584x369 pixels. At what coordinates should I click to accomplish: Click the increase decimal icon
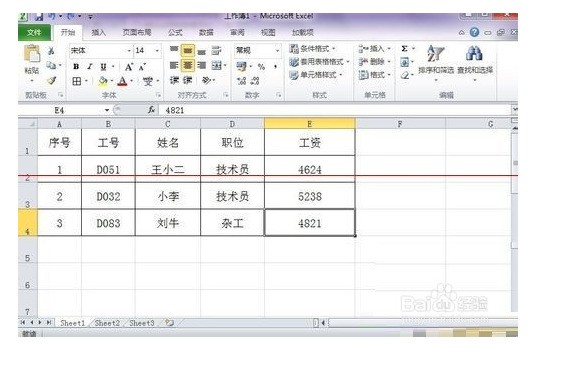click(x=241, y=81)
